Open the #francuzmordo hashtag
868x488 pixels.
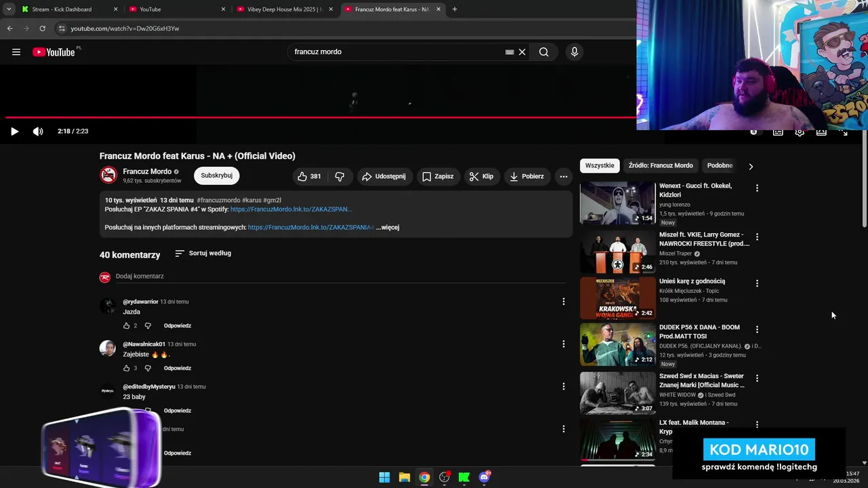click(x=218, y=201)
